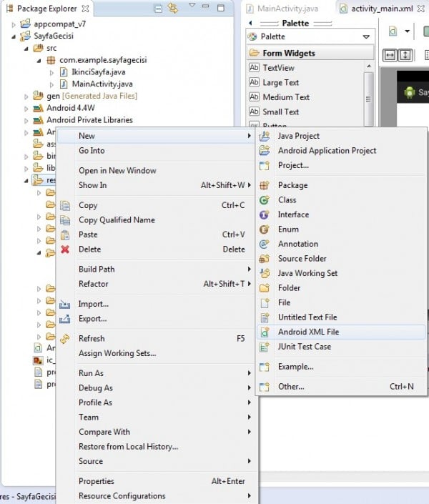The width and height of the screenshot is (429, 504).
Task: Click the purple Interface icon
Action: 265,214
